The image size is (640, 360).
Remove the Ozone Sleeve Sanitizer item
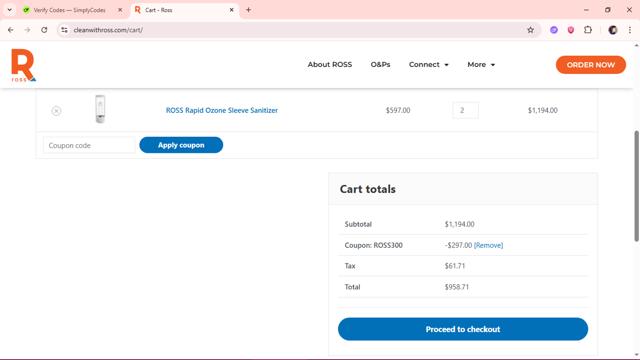pos(56,111)
